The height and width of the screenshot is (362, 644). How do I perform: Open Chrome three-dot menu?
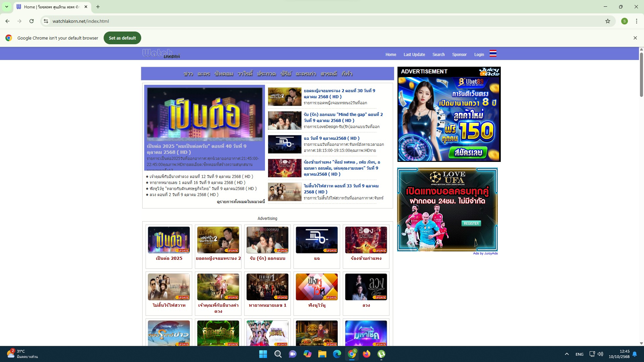636,21
